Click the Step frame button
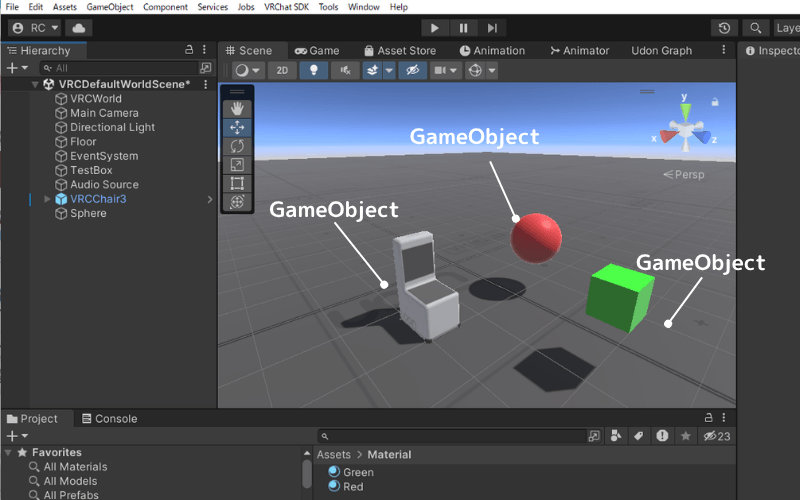This screenshot has width=800, height=500. point(492,28)
